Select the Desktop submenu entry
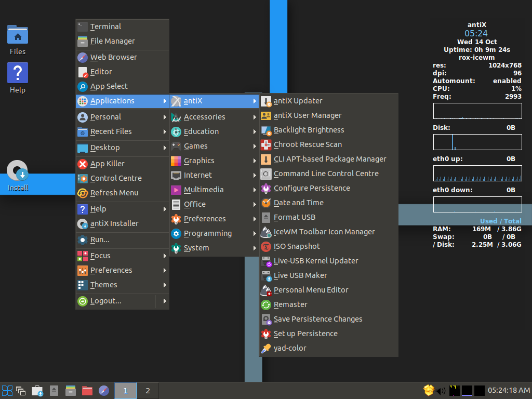 123,148
